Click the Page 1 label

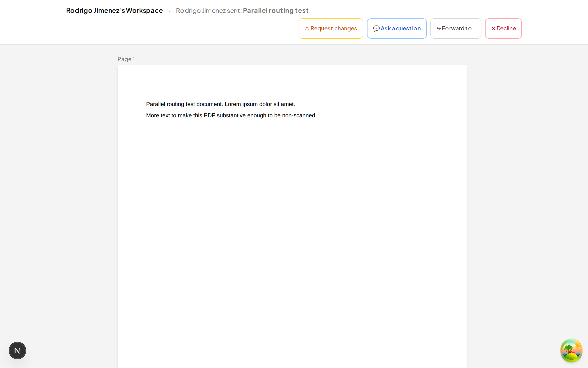click(x=126, y=59)
